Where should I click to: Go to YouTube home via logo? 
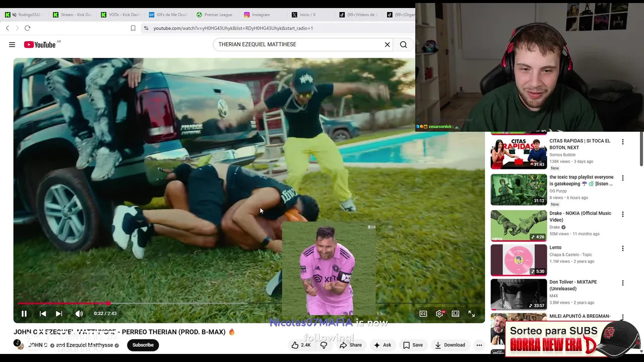click(40, 45)
